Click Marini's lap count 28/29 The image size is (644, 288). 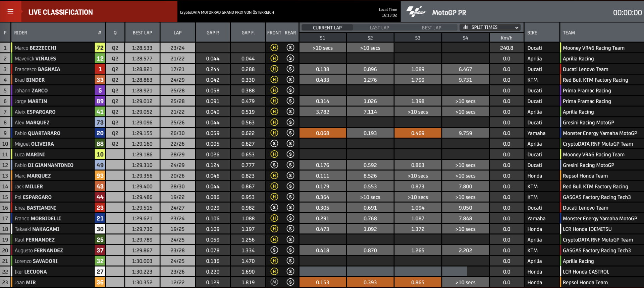coord(177,154)
